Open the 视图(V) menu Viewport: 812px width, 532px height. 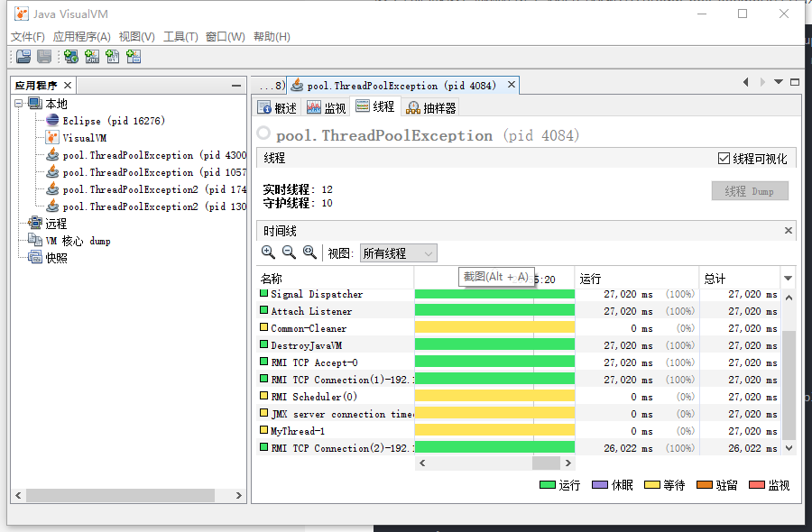pyautogui.click(x=137, y=37)
